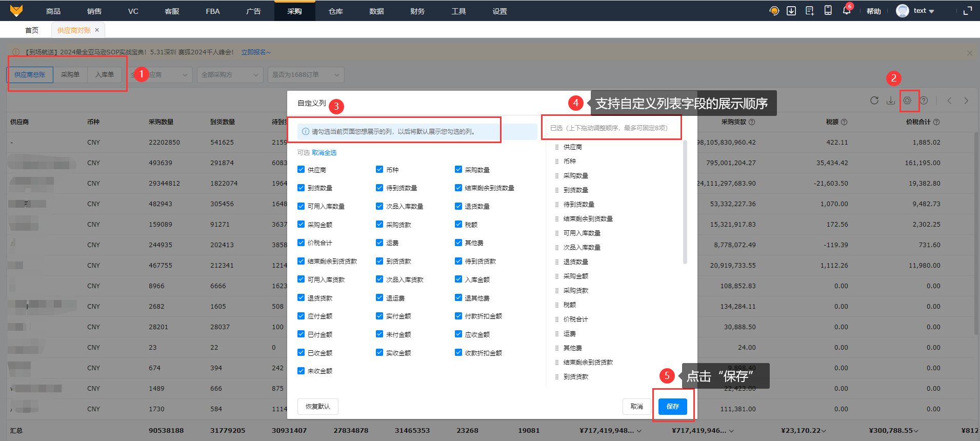Dismiss the announcement banner with its X

(969, 53)
